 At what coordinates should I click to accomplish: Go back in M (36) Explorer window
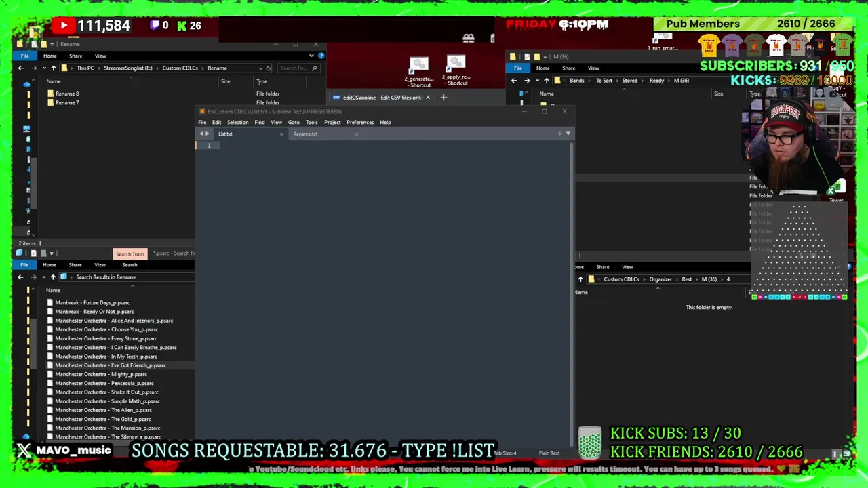(x=514, y=81)
